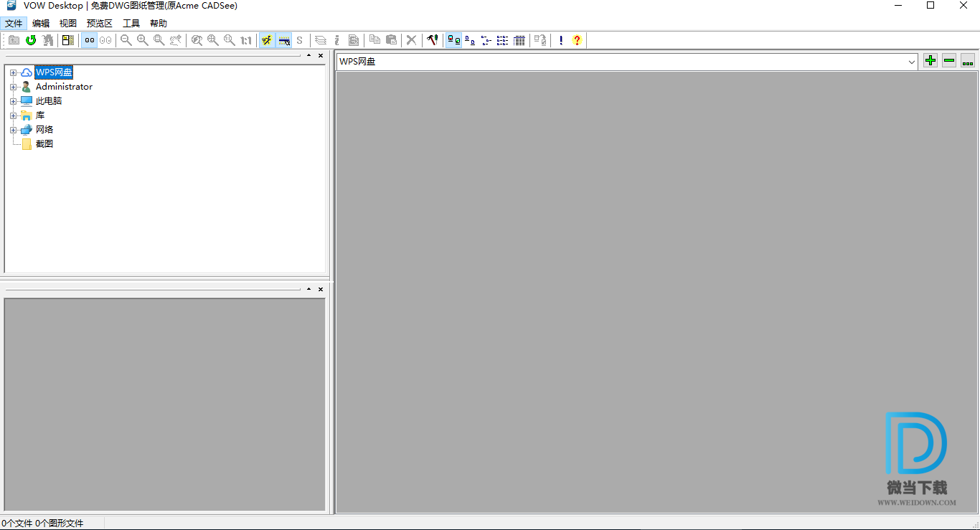Click the paste clipboard icon
This screenshot has height=530, width=980.
click(x=391, y=40)
